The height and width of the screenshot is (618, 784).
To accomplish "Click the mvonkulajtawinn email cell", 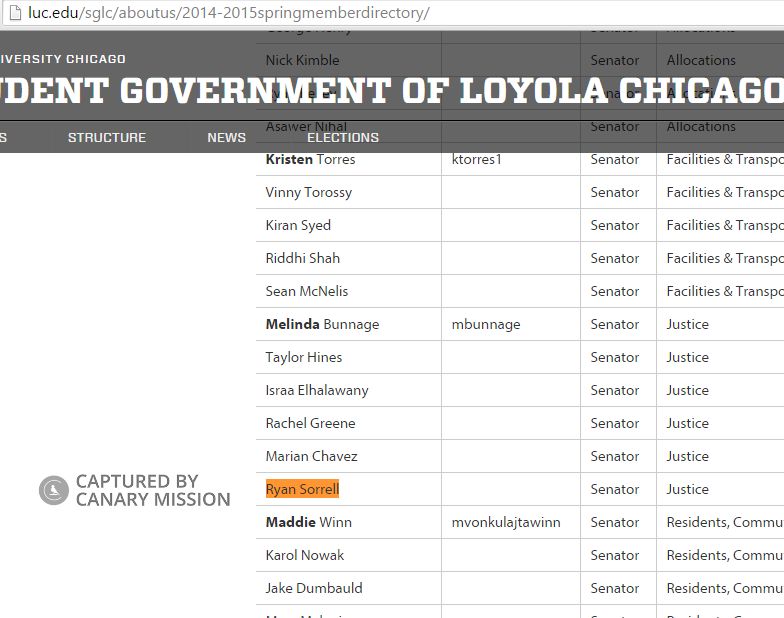I will 506,522.
